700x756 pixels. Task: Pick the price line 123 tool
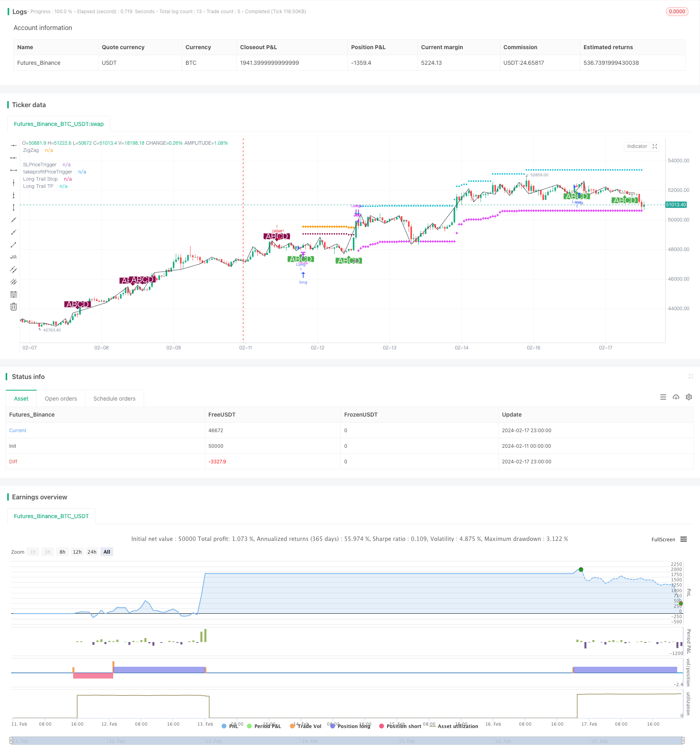[14, 257]
